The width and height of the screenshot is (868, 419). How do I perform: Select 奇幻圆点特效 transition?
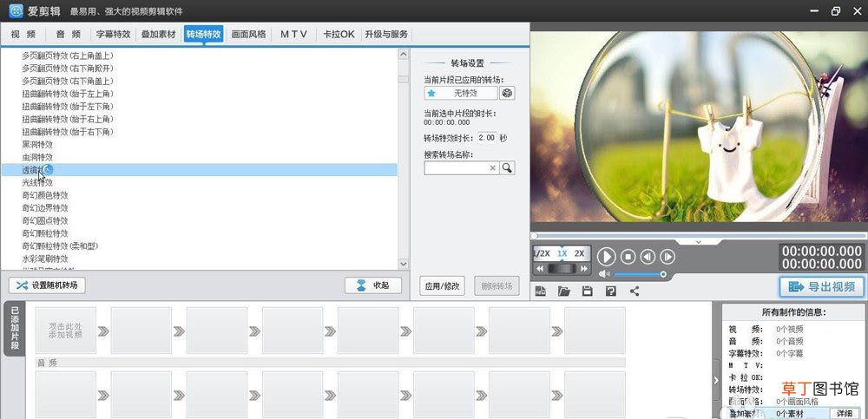point(45,220)
